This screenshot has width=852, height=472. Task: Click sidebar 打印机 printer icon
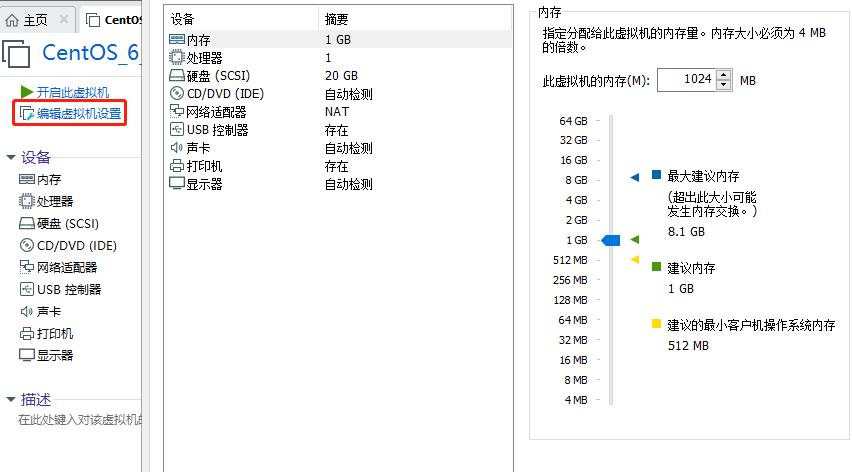coord(27,333)
